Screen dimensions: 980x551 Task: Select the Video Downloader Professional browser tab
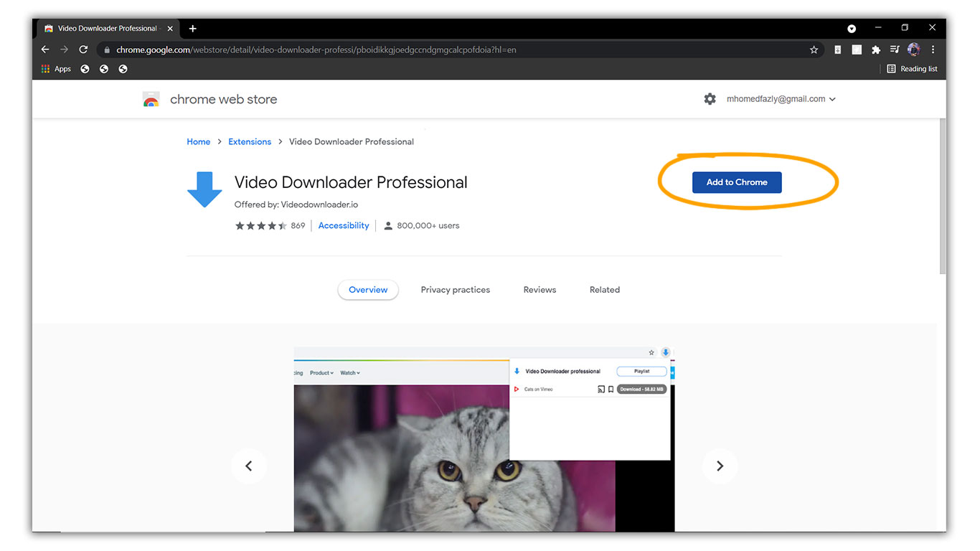(x=108, y=29)
